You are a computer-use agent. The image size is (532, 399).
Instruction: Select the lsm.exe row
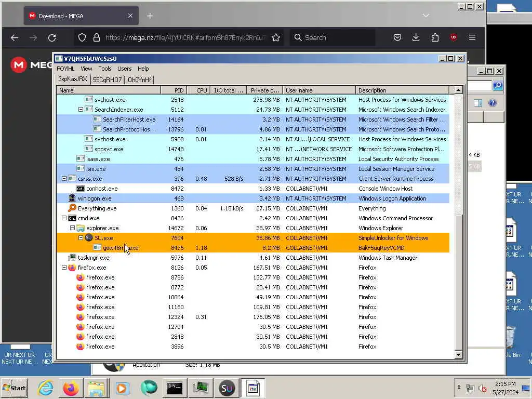coord(253,169)
